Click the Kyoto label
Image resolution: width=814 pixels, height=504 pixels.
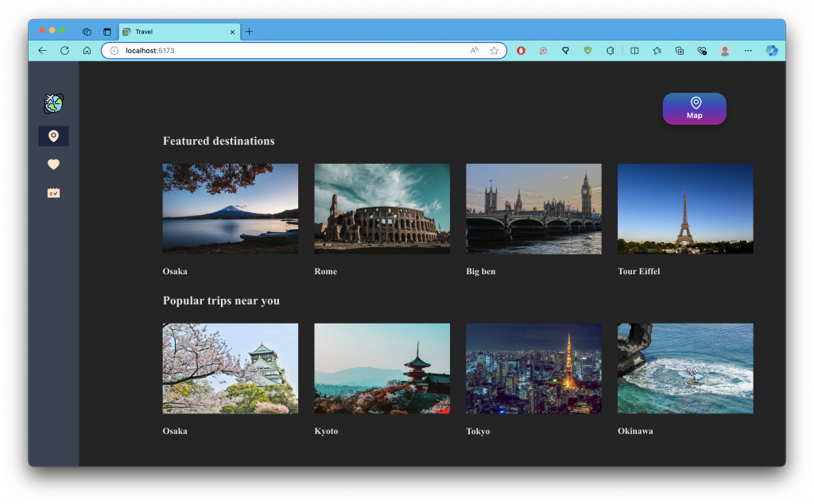326,431
